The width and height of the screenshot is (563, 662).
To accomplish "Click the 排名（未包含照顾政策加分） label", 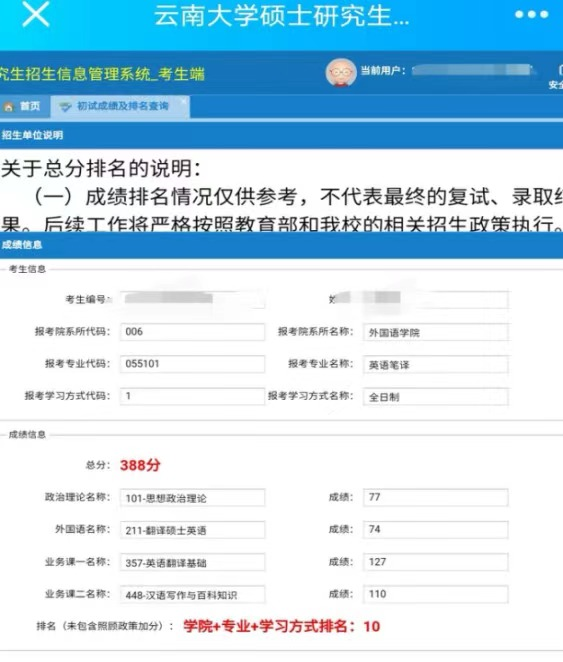I will [105, 626].
